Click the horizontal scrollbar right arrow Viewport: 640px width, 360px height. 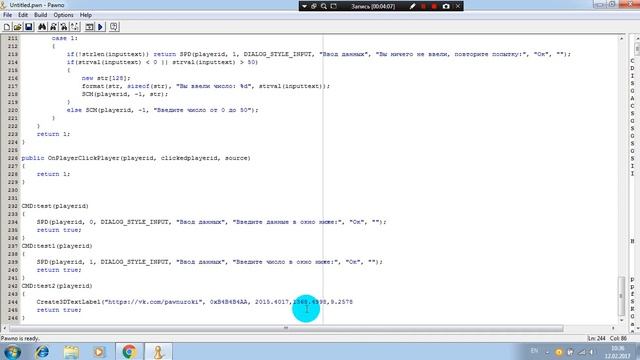613,328
